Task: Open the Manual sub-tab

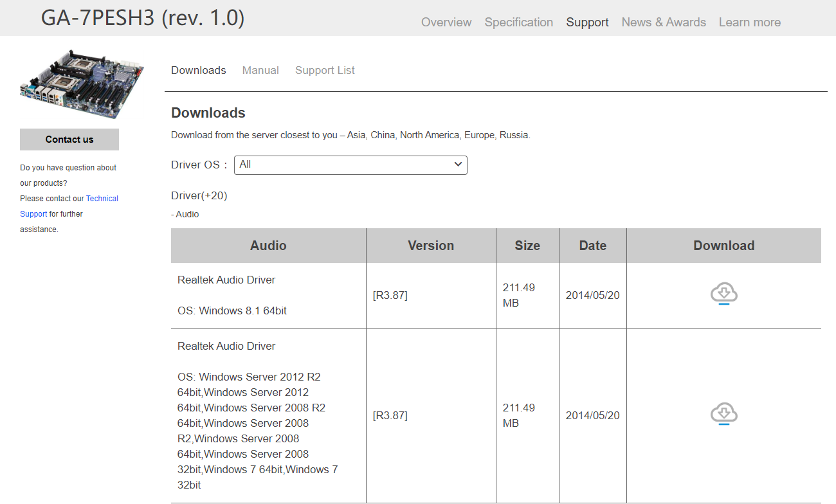Action: pyautogui.click(x=260, y=70)
